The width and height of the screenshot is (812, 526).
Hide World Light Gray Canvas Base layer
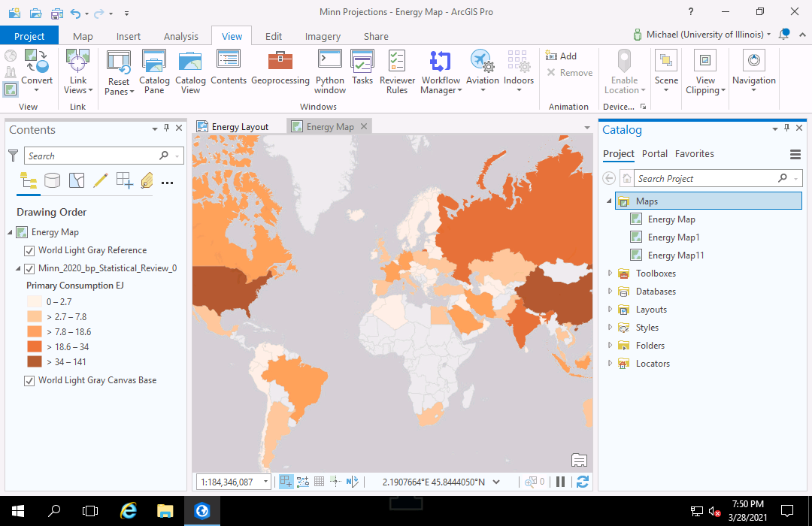29,381
